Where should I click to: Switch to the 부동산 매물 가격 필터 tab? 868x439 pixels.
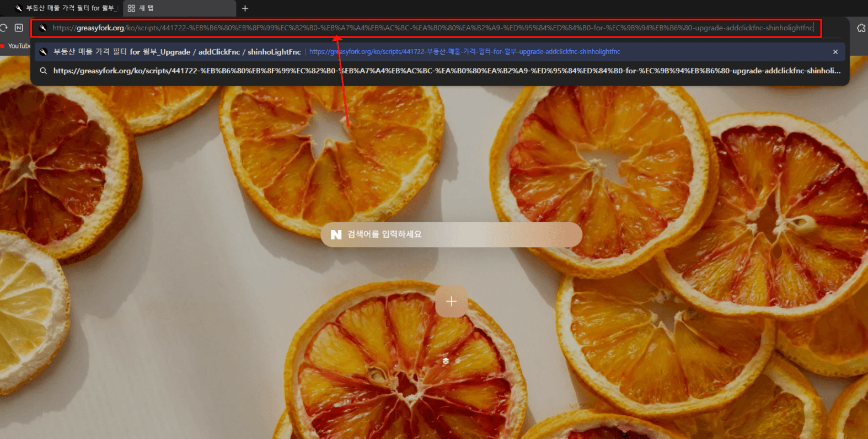(65, 8)
